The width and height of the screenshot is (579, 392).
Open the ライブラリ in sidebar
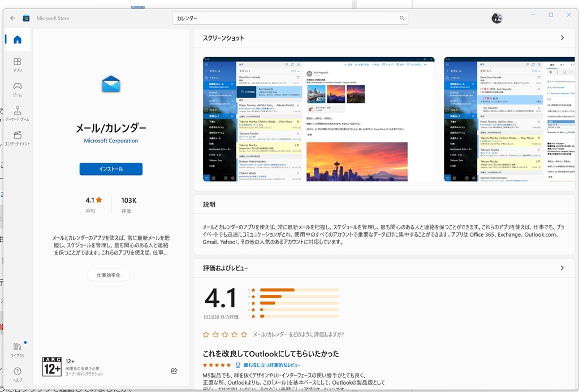(x=18, y=350)
